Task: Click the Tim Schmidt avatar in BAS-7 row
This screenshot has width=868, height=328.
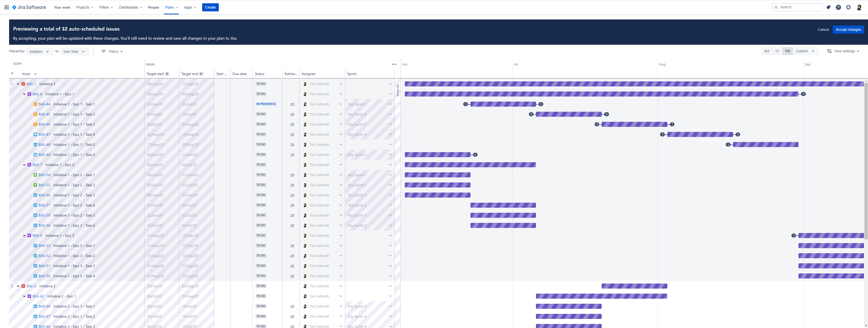Action: tap(305, 165)
